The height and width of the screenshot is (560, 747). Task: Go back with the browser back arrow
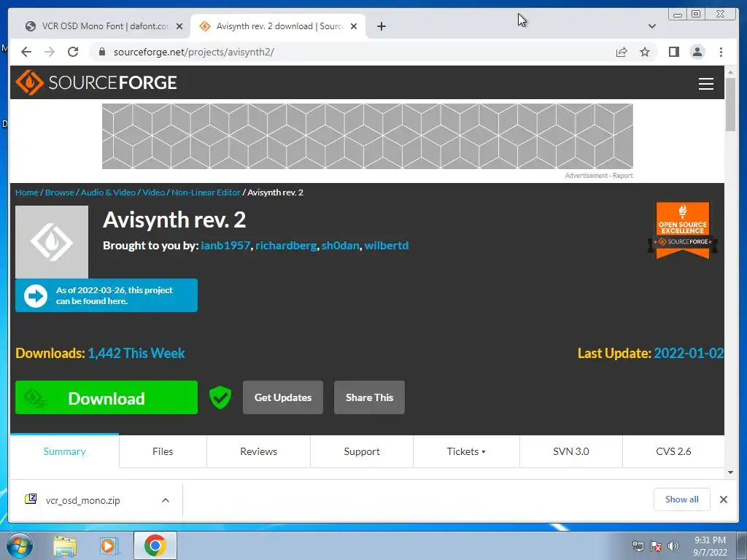coord(26,52)
